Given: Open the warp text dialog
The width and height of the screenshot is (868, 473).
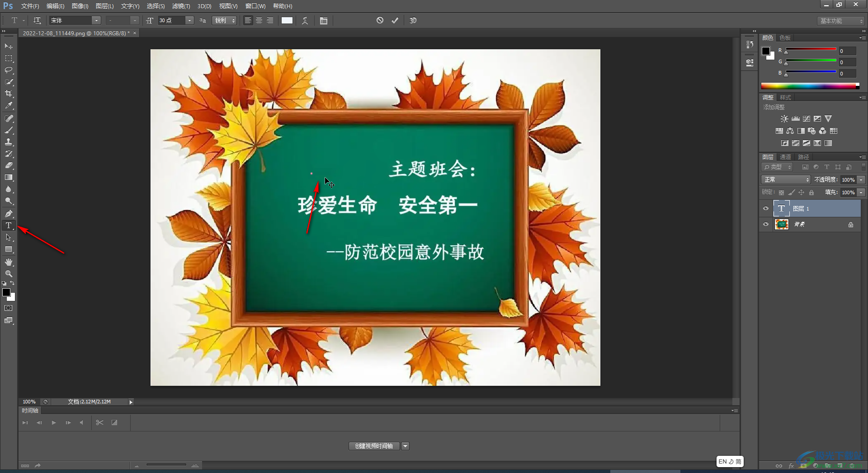Looking at the screenshot, I should coord(305,20).
